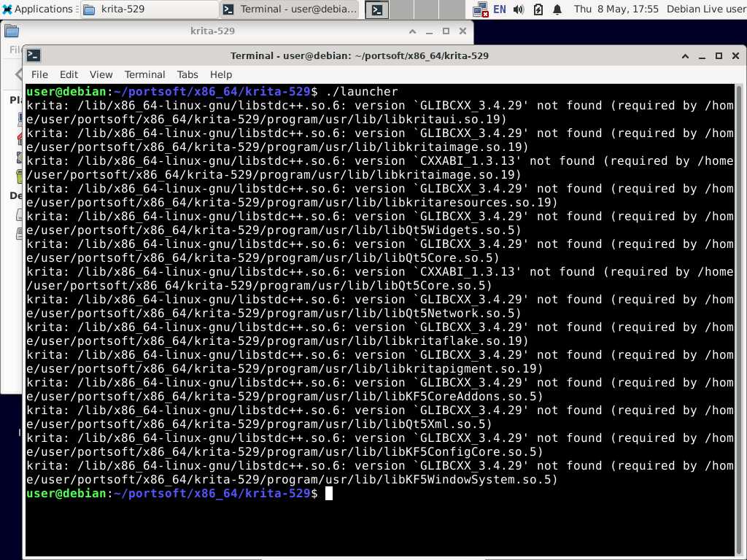Viewport: 747px width, 560px height.
Task: Open the volume control tray icon
Action: tap(519, 9)
